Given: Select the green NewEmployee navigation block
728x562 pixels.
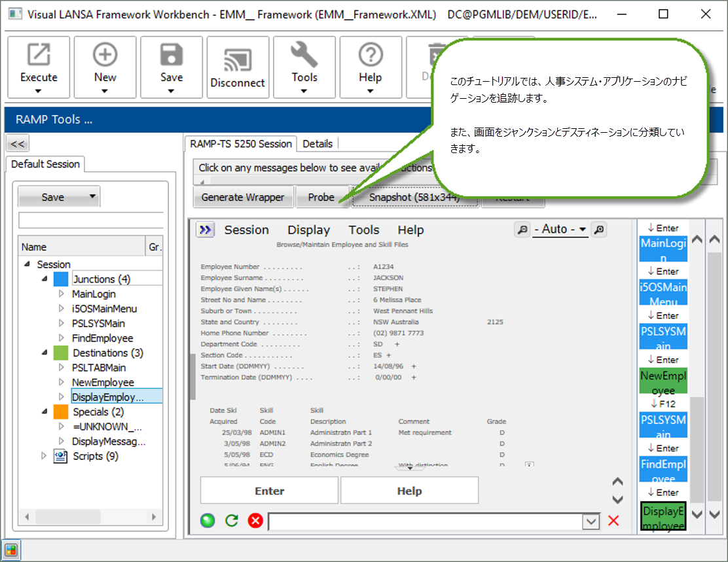Looking at the screenshot, I should coord(663,381).
